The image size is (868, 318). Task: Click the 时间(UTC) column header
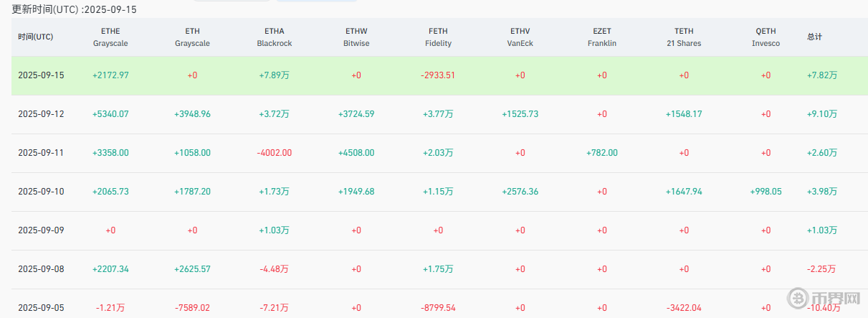click(36, 37)
